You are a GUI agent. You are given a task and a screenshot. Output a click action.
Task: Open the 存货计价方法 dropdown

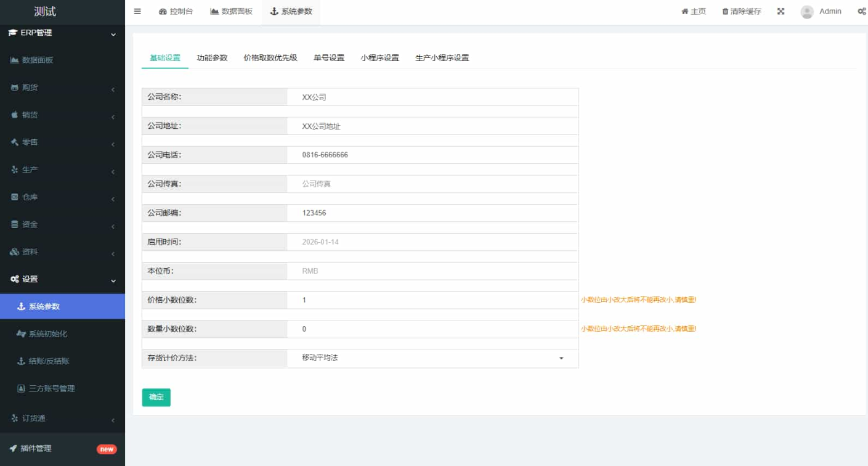point(431,358)
